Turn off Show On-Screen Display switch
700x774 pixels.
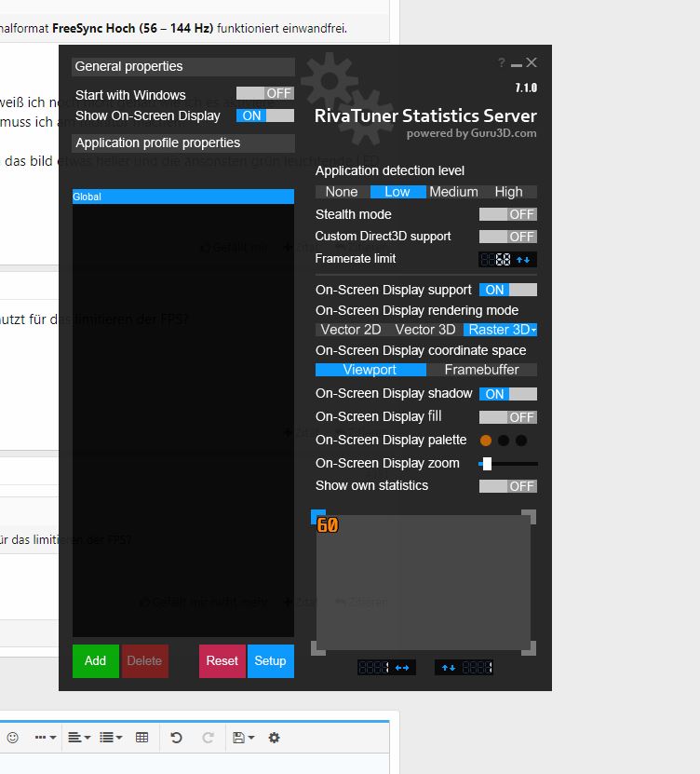point(265,115)
